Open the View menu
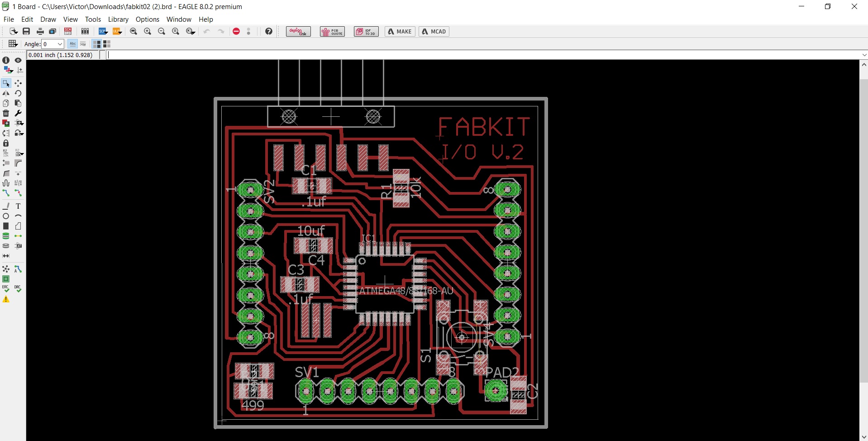868x441 pixels. coord(71,19)
